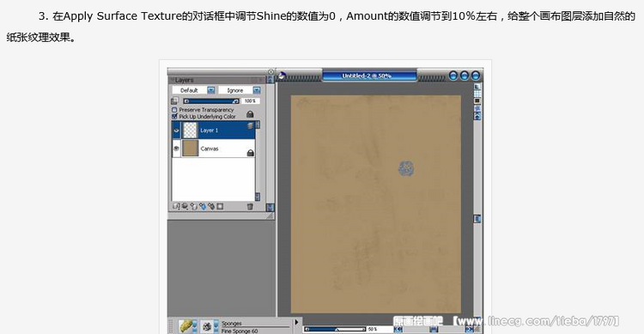Click the brush ghost icon in Untitled-2 titlebar
Viewport: 644px width, 334px height.
pos(282,76)
